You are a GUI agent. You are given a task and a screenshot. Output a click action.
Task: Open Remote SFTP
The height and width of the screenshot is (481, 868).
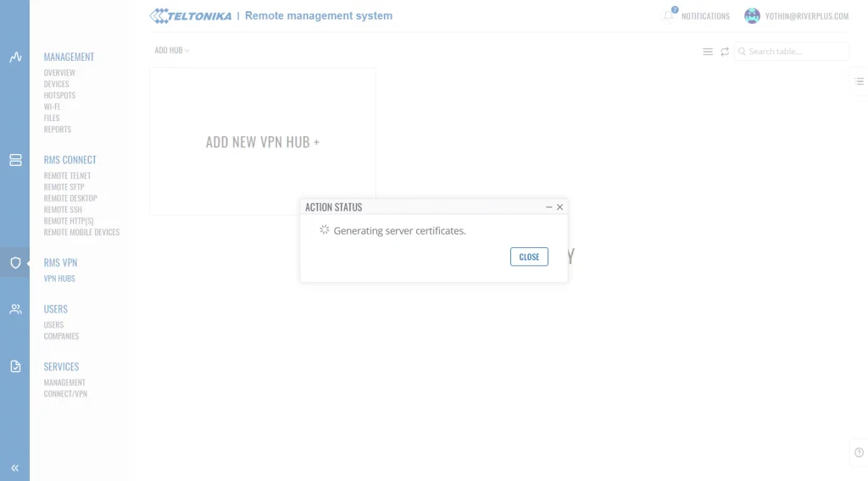point(64,187)
